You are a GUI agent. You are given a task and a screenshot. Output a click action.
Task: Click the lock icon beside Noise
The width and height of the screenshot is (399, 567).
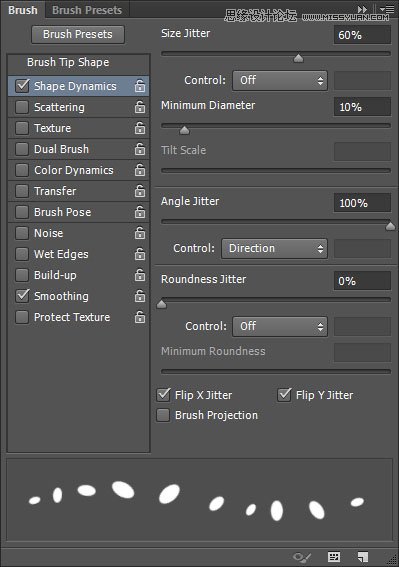[x=140, y=233]
